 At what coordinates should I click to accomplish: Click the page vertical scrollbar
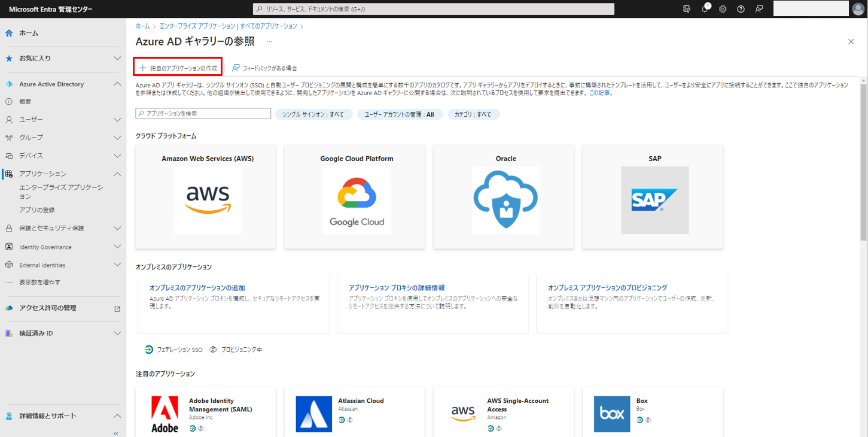tap(863, 162)
